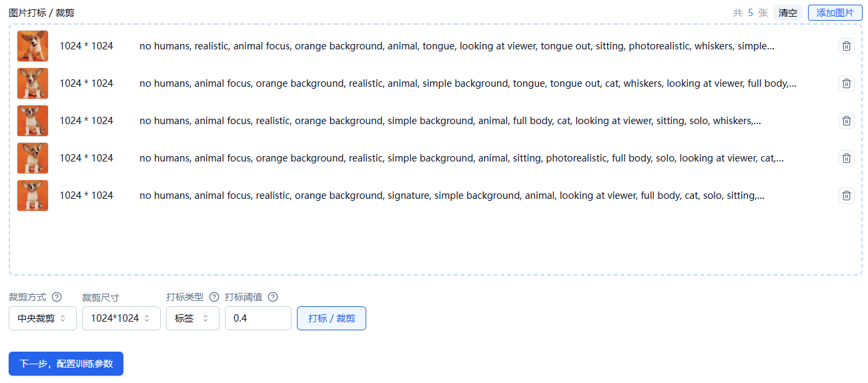Focus the 0.4 threshold input field

click(x=258, y=318)
